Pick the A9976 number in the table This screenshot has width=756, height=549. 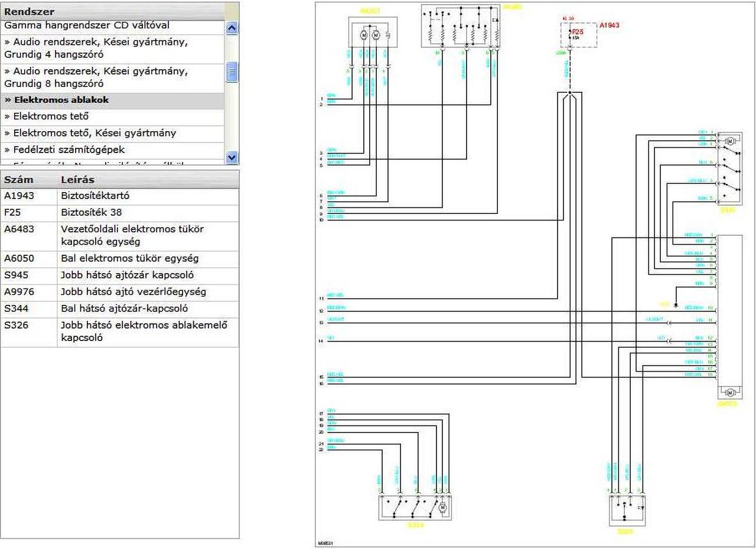[29, 291]
